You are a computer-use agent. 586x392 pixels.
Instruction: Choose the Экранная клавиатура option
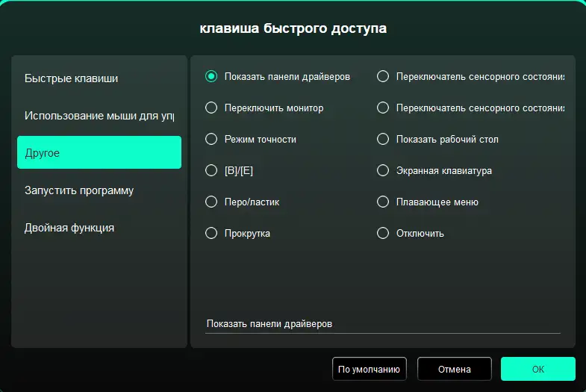383,170
